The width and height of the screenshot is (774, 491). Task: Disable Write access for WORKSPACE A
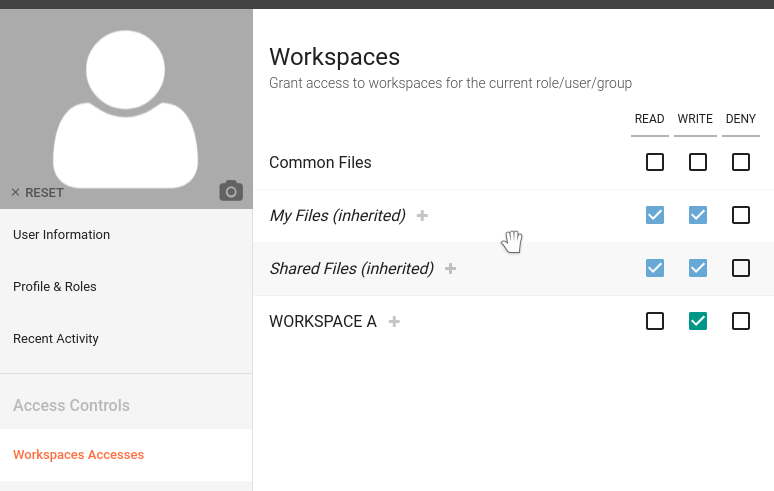tap(697, 321)
